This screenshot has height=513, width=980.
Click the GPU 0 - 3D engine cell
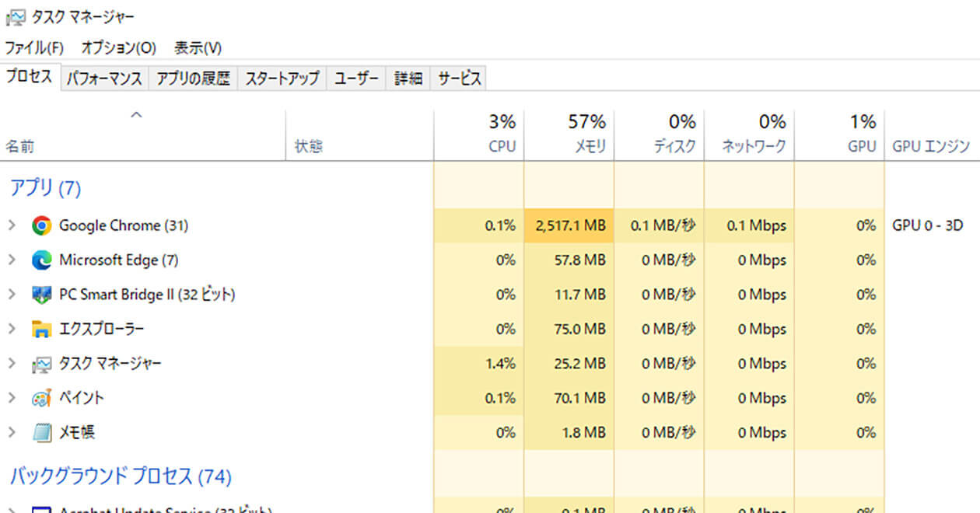[x=927, y=225]
